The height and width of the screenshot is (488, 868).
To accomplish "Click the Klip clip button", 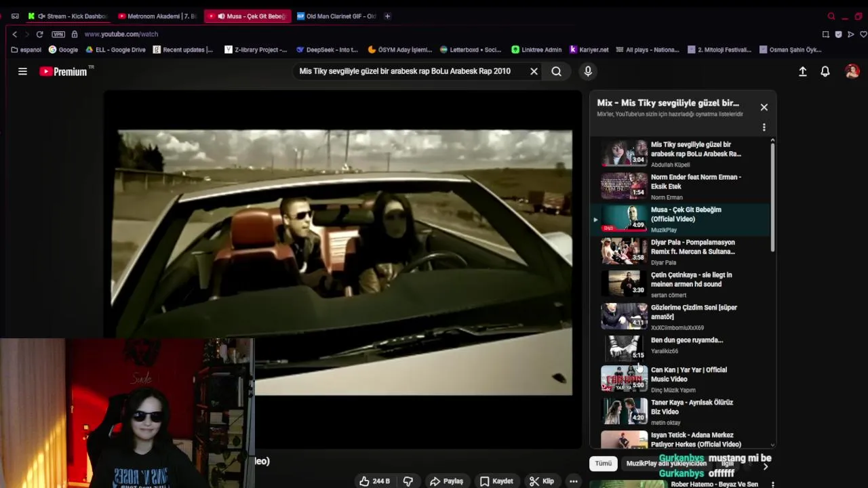I will 542,481.
